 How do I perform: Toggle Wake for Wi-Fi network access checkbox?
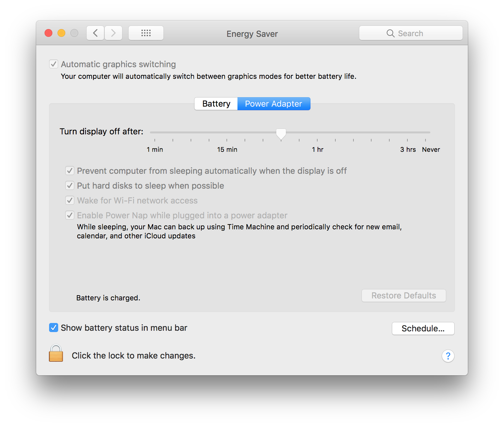(70, 200)
